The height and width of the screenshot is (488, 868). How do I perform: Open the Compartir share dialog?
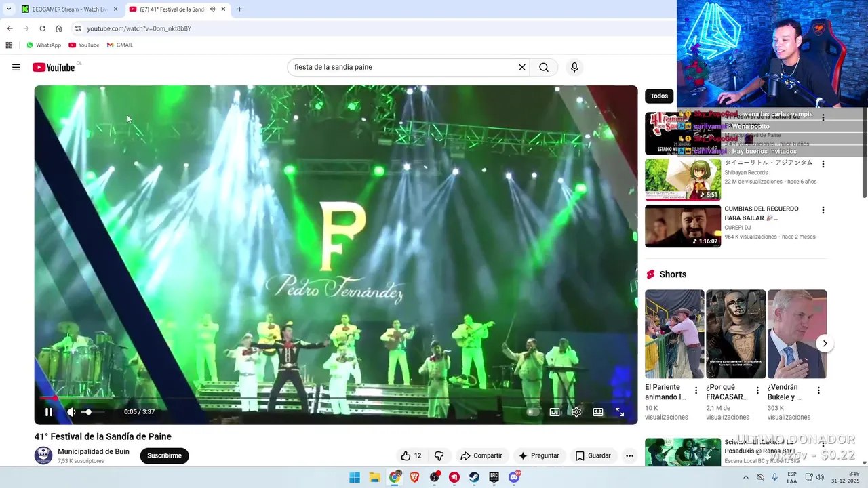pyautogui.click(x=482, y=455)
